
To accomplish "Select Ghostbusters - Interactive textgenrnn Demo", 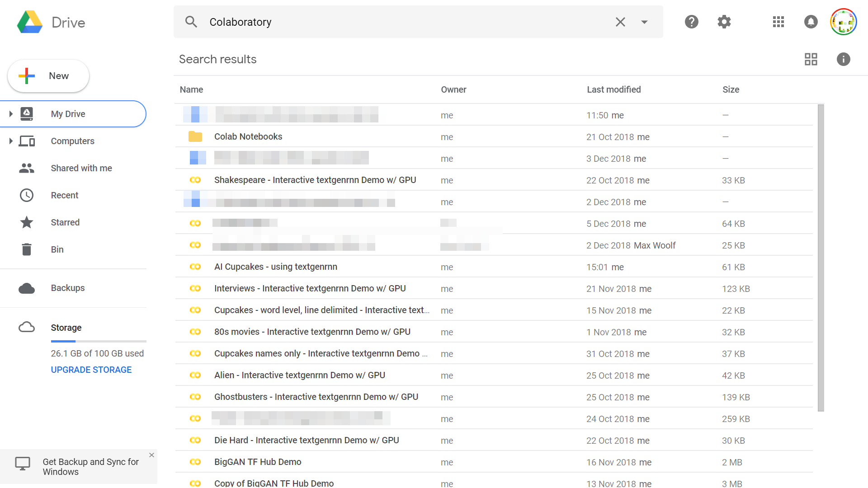I will (x=316, y=397).
